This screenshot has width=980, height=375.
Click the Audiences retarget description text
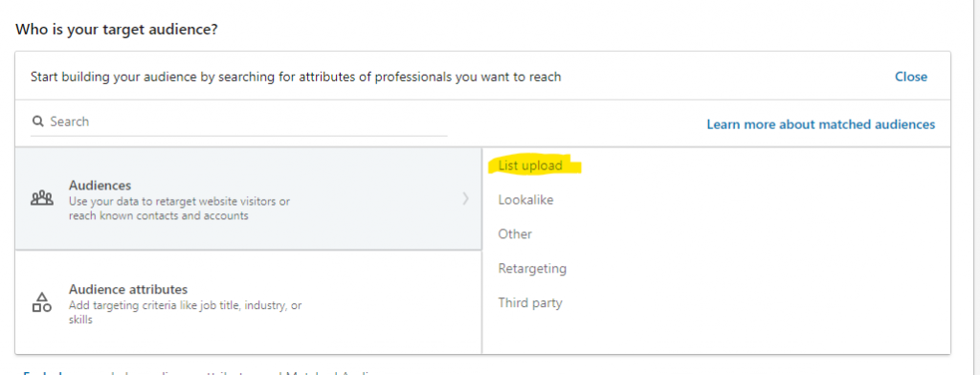(179, 209)
